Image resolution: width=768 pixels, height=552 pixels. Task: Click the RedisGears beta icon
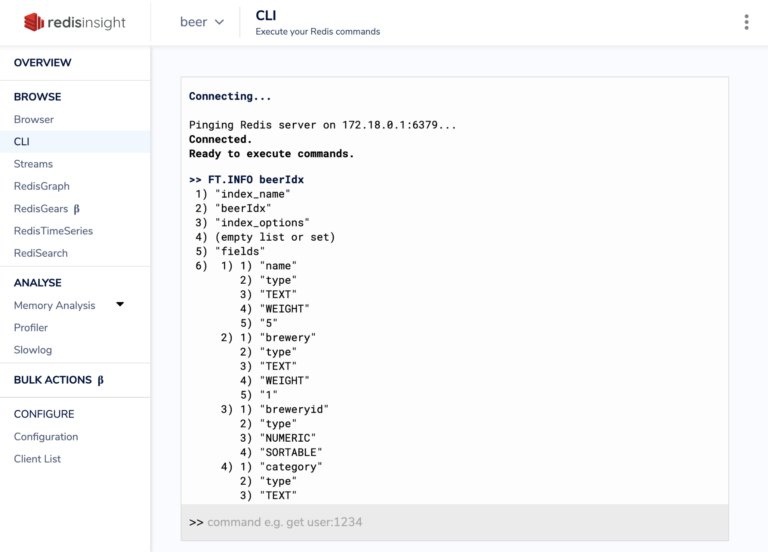tap(77, 209)
